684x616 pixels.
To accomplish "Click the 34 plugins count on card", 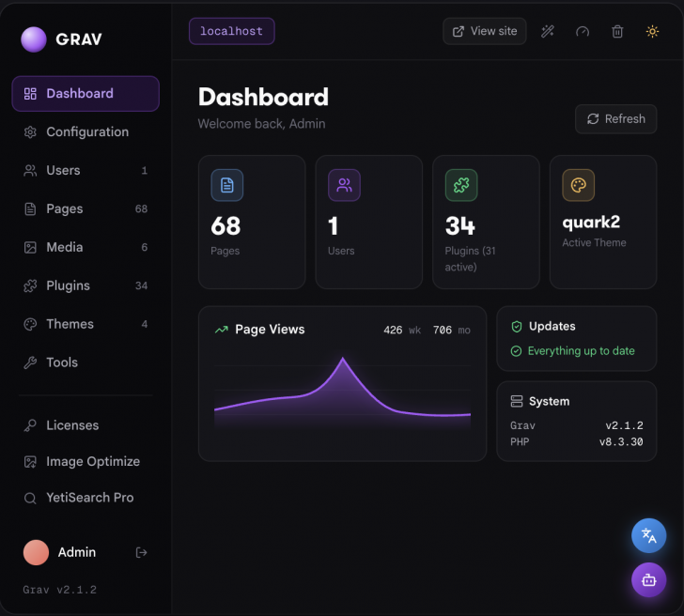I will point(459,225).
